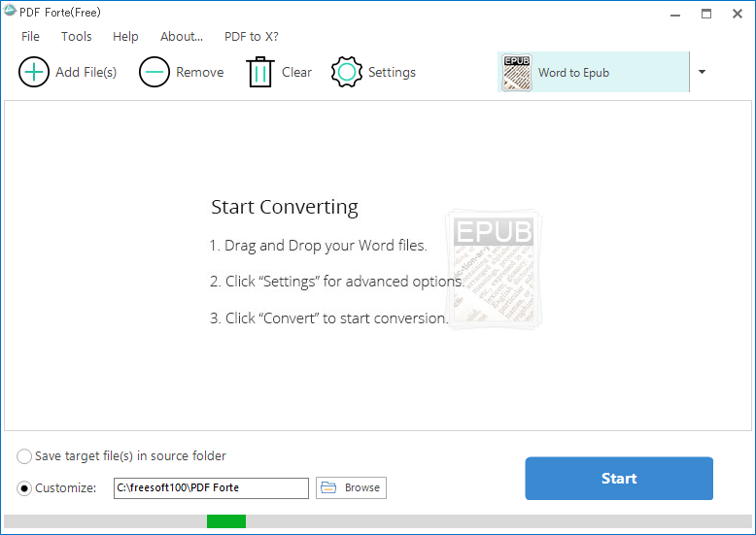756x535 pixels.
Task: Click the Word to Epub label
Action: click(573, 73)
